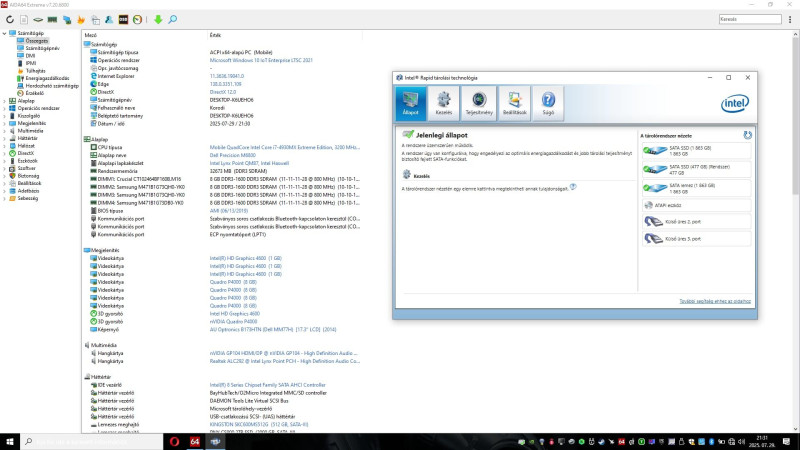This screenshot has width=800, height=450.
Task: Select the ATAPI eszköz entry
Action: [x=696, y=205]
